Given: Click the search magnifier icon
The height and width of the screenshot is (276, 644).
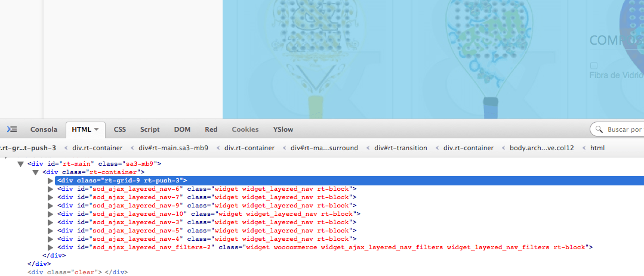Looking at the screenshot, I should (x=600, y=129).
